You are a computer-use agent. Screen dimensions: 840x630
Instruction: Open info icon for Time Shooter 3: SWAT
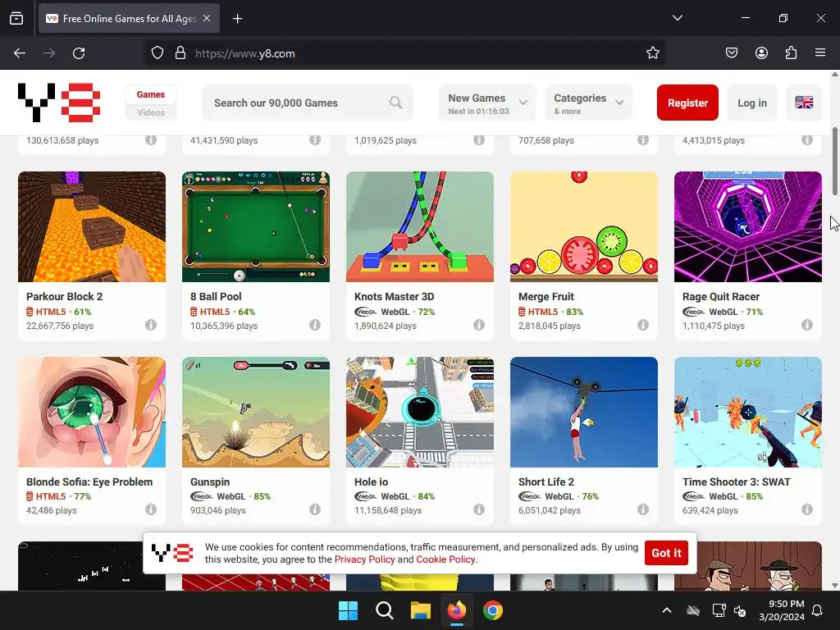[x=807, y=509]
